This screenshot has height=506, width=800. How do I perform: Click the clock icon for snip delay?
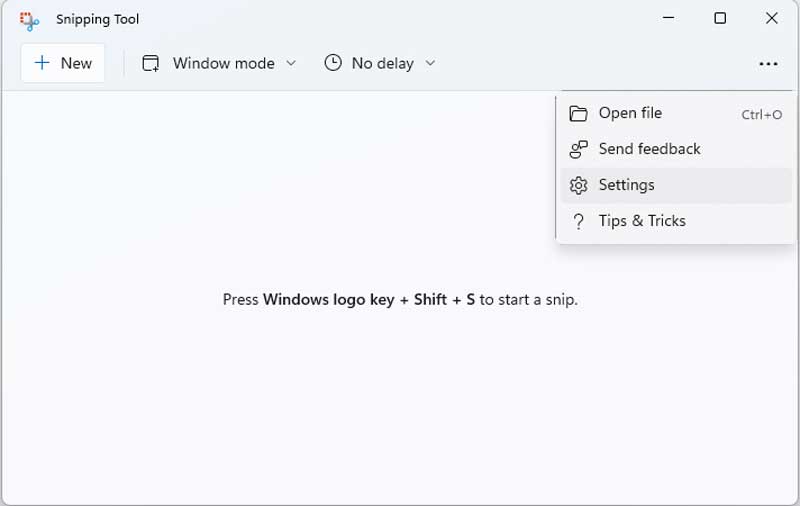pyautogui.click(x=333, y=63)
